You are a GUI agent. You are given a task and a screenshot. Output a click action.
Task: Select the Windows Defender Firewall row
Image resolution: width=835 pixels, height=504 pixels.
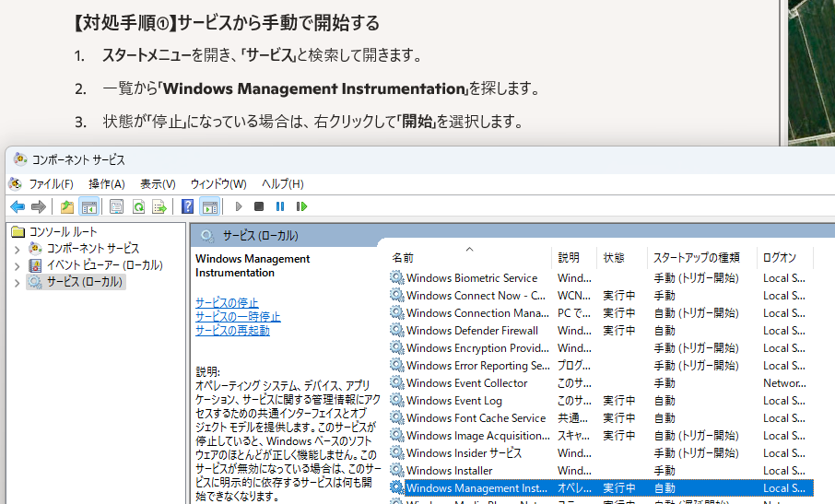pyautogui.click(x=601, y=331)
